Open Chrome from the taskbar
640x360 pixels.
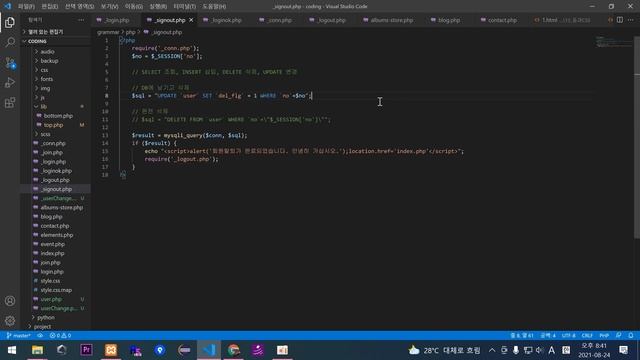(x=233, y=350)
